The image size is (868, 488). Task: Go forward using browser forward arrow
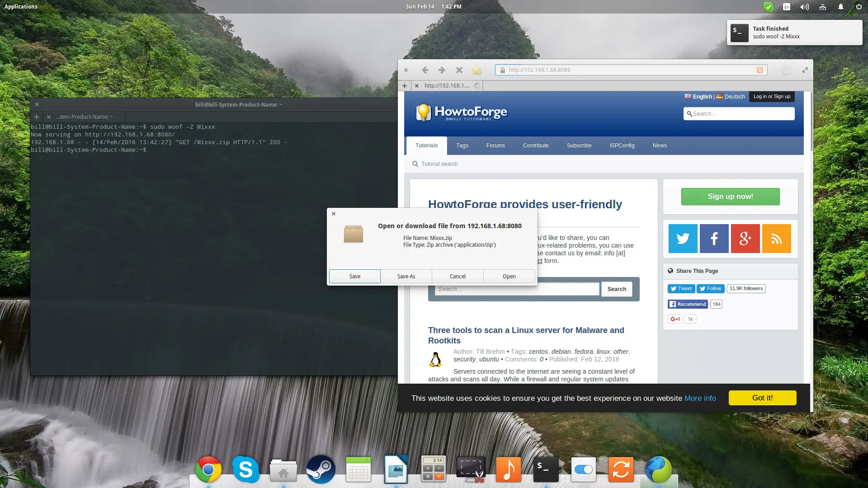tap(442, 70)
